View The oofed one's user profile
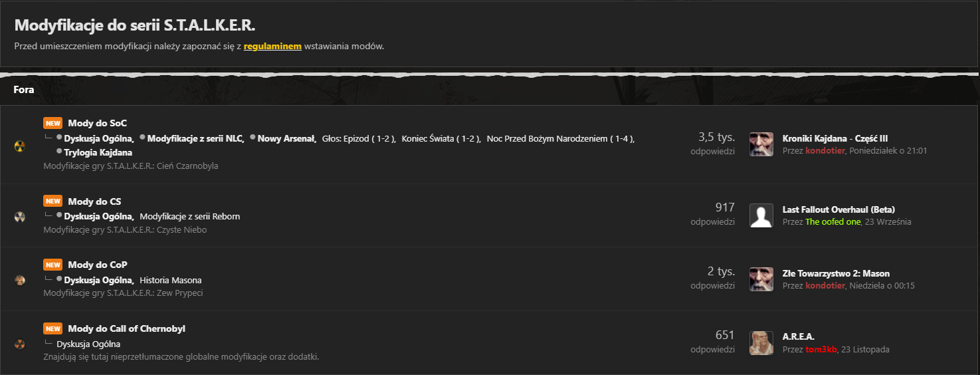 tap(833, 221)
